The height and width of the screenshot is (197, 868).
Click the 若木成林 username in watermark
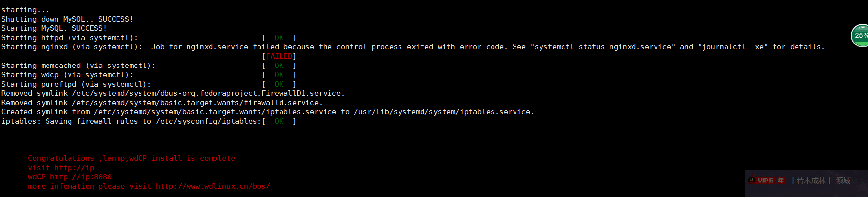click(x=811, y=181)
